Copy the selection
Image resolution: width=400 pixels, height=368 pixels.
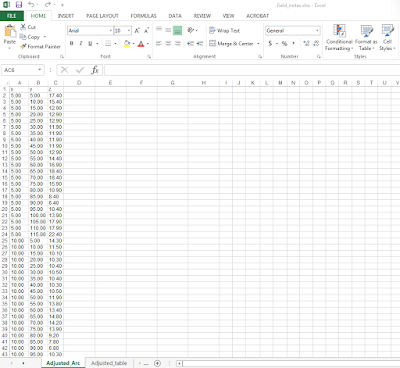(x=30, y=37)
